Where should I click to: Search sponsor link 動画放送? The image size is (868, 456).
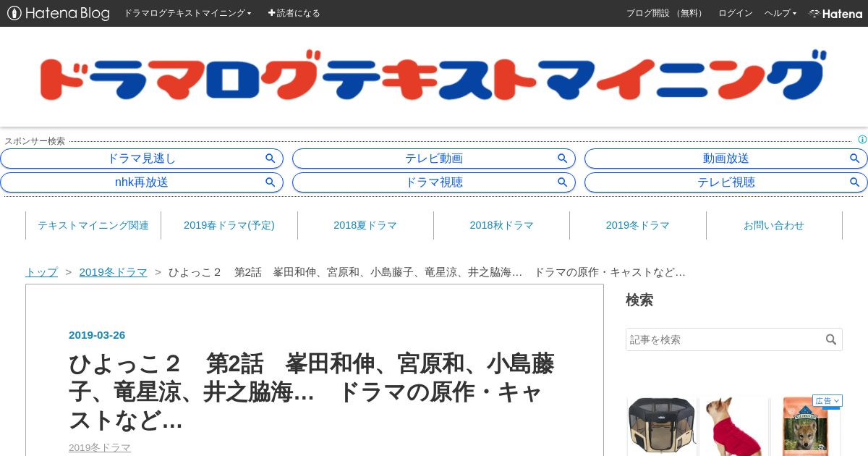[x=726, y=159]
